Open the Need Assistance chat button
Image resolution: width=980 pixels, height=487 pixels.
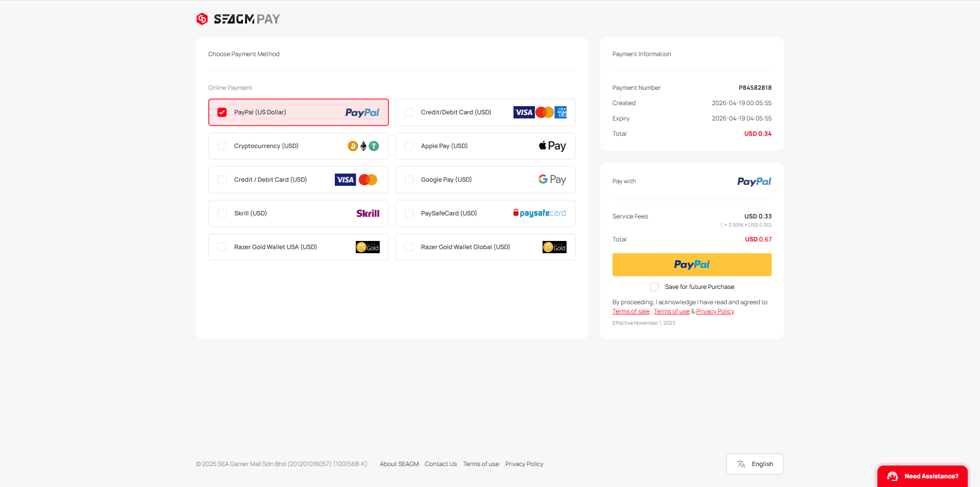pyautogui.click(x=922, y=476)
